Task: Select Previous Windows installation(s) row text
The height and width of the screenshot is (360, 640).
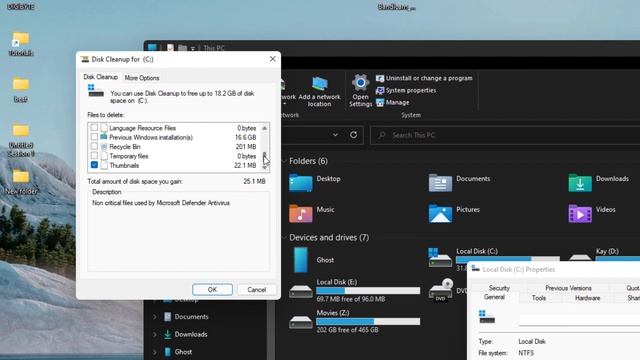Action: (x=151, y=138)
